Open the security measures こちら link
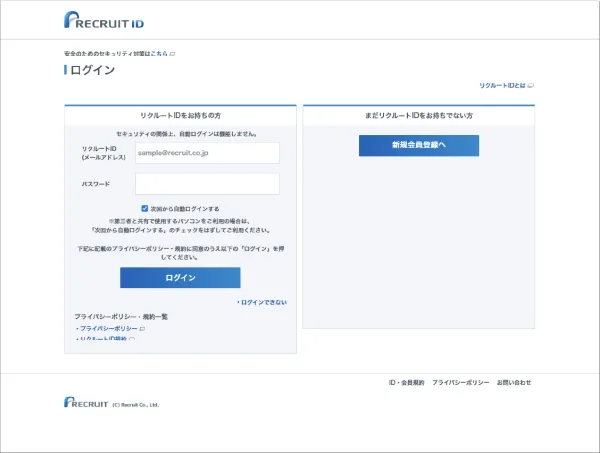The image size is (600, 453). pos(158,53)
